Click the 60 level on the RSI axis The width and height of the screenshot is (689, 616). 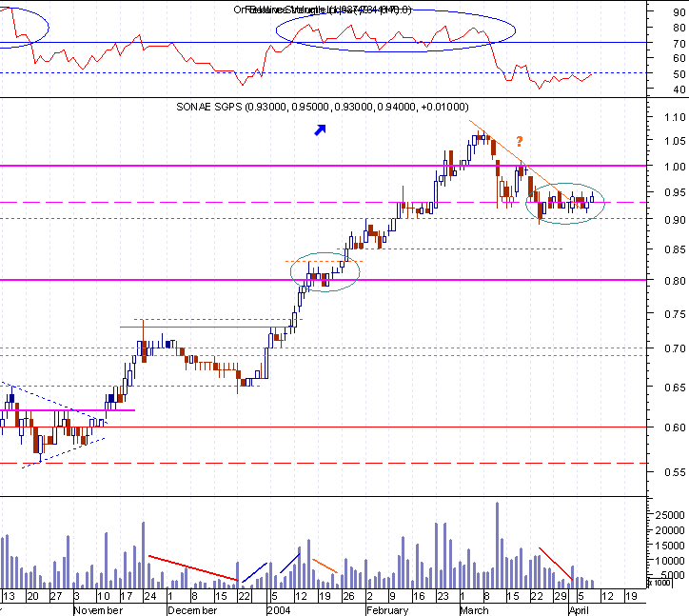pyautogui.click(x=679, y=58)
